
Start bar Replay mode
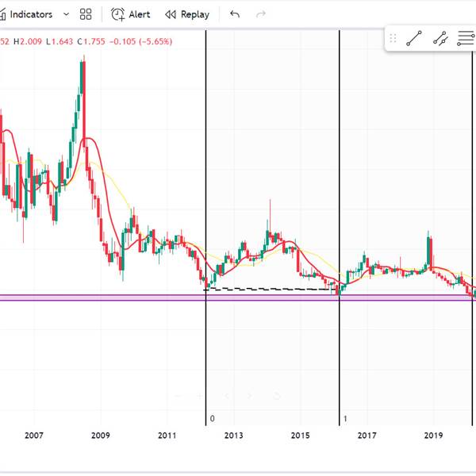[187, 14]
